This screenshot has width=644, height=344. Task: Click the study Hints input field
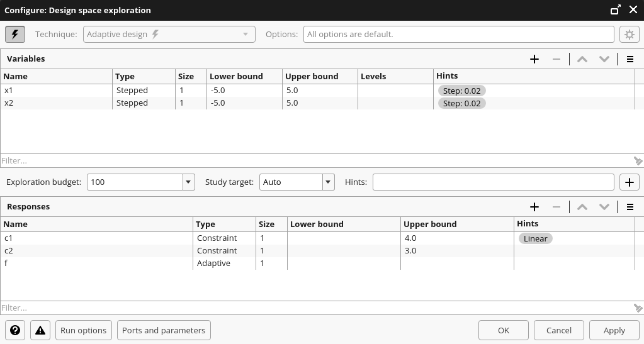(x=494, y=182)
